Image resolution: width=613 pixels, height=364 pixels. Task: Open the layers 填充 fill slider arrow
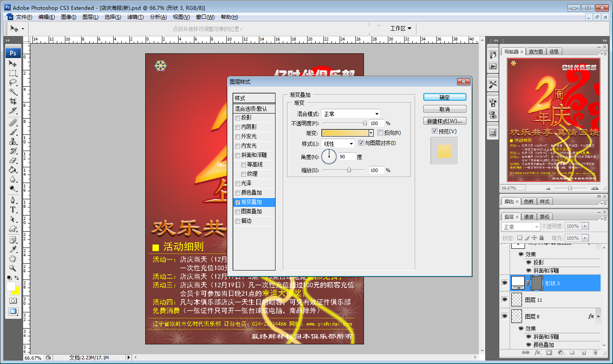[x=585, y=238]
